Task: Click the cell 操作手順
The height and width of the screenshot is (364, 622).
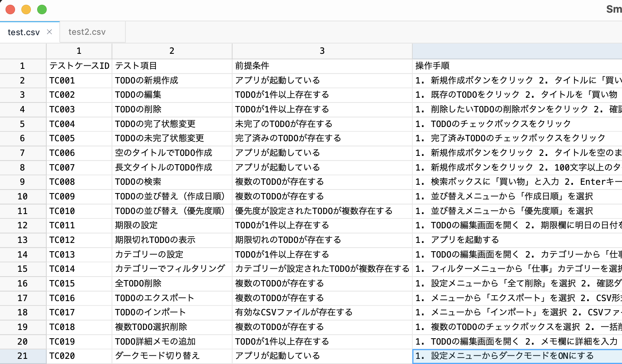Action: (x=517, y=66)
